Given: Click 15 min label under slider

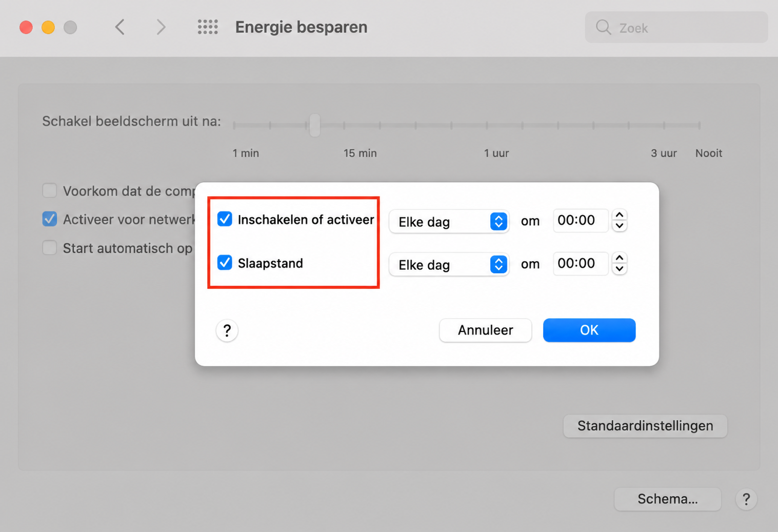Looking at the screenshot, I should [x=360, y=153].
